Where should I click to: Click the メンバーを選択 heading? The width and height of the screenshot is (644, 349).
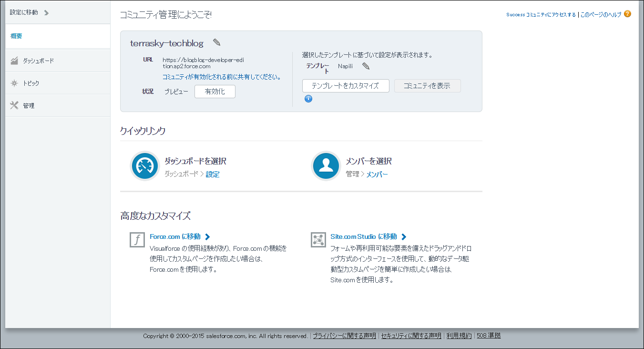click(368, 161)
